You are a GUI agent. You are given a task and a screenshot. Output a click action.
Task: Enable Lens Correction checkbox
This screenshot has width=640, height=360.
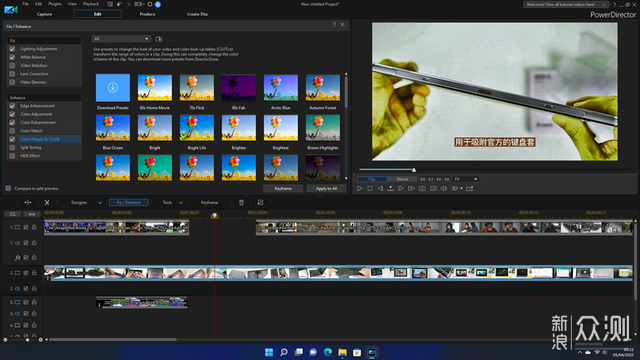[x=12, y=74]
